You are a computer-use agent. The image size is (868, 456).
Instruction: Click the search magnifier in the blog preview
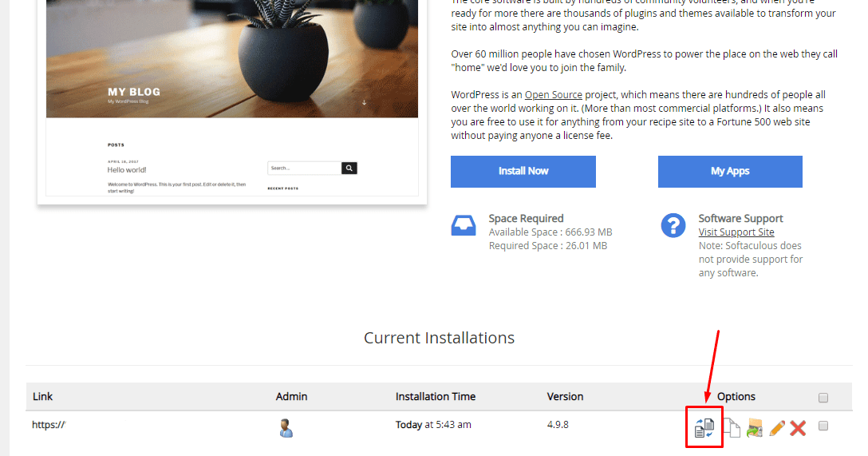tap(349, 168)
